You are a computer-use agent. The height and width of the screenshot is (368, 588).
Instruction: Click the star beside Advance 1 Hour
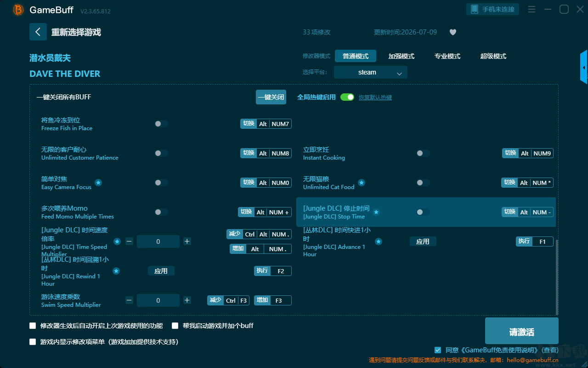(x=379, y=241)
